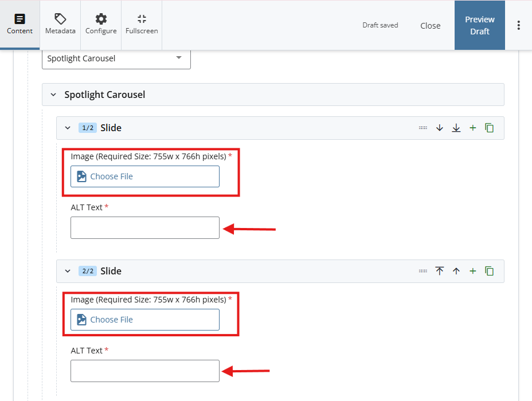Click the Preview Draft button
The width and height of the screenshot is (532, 401).
click(479, 25)
